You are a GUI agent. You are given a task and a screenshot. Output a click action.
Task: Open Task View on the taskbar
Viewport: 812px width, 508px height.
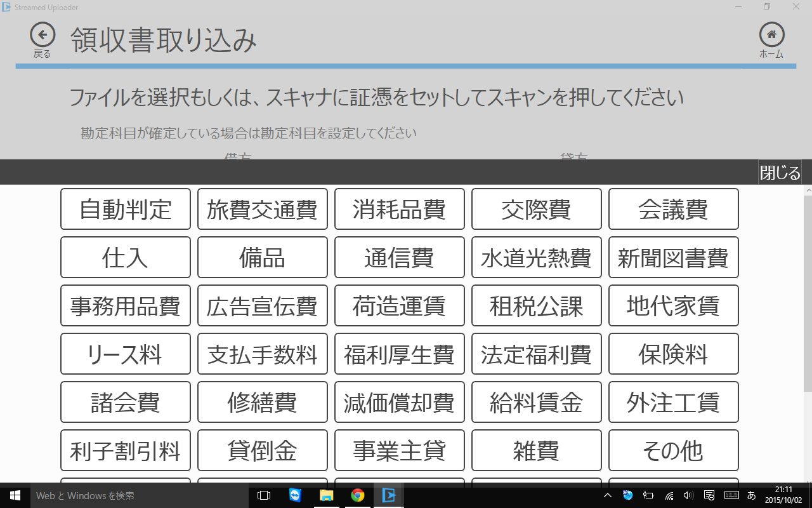click(263, 495)
